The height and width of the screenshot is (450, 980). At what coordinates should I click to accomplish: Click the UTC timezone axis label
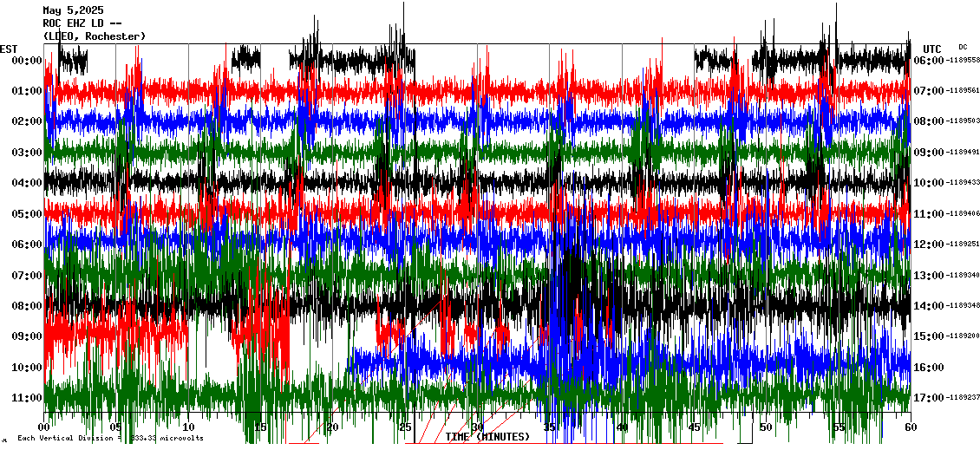(x=931, y=49)
